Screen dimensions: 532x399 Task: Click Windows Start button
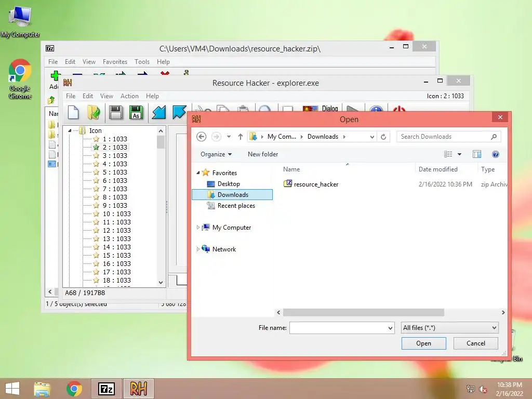[x=12, y=389]
